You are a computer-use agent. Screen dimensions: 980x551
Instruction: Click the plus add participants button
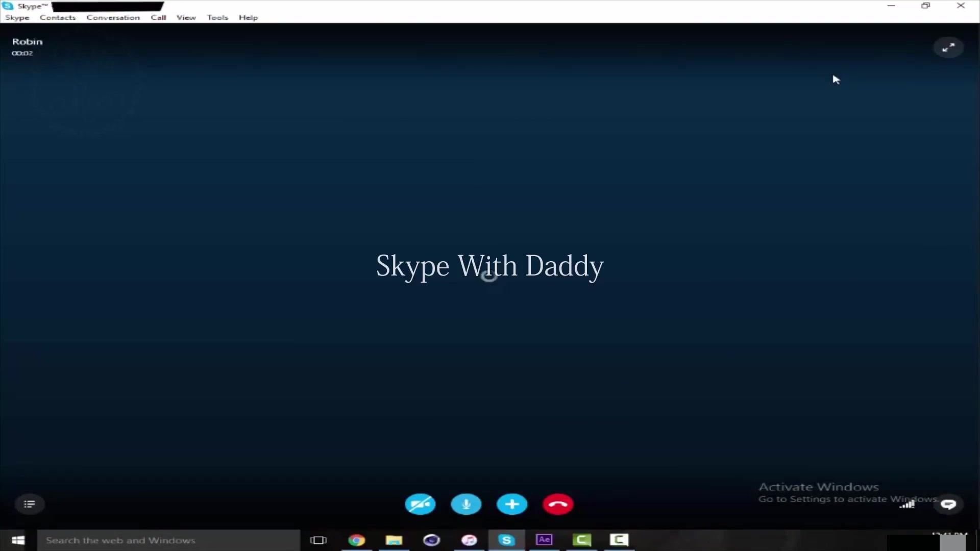[512, 505]
